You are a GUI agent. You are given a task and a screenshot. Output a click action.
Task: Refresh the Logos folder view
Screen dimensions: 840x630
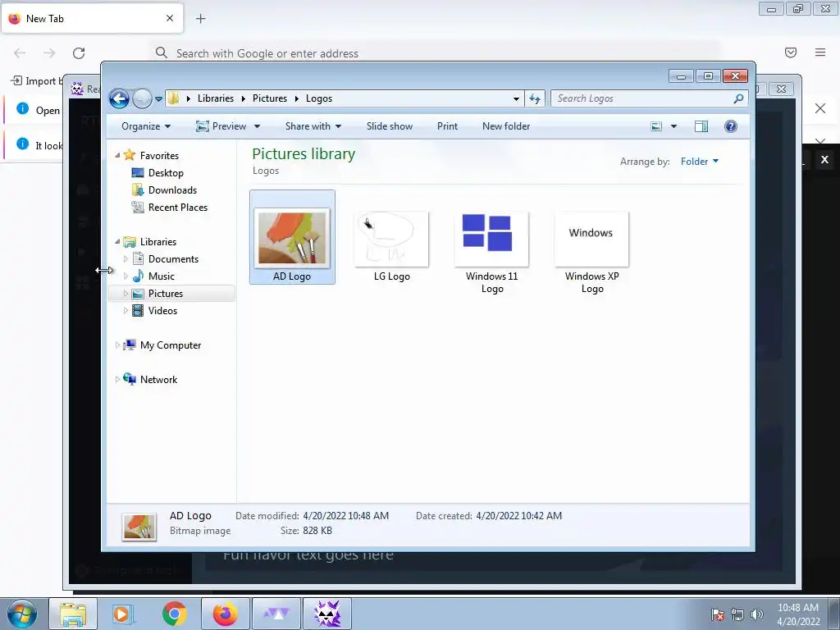535,98
